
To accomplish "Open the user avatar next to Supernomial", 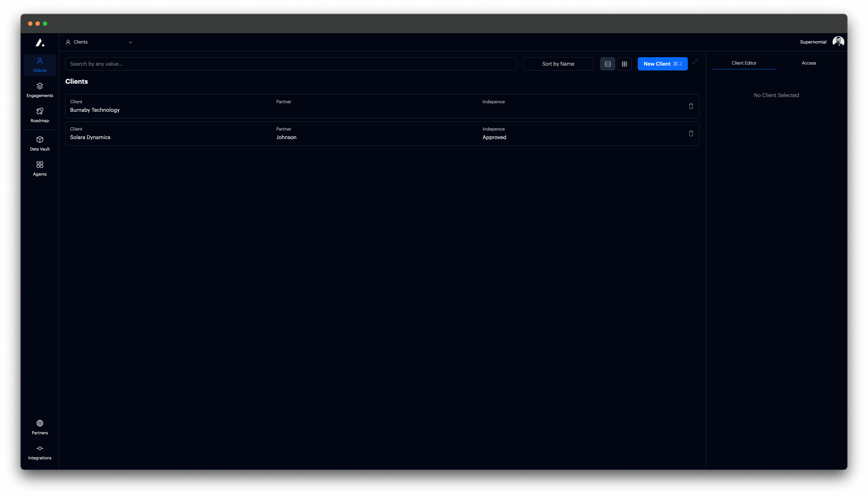I will pyautogui.click(x=839, y=41).
